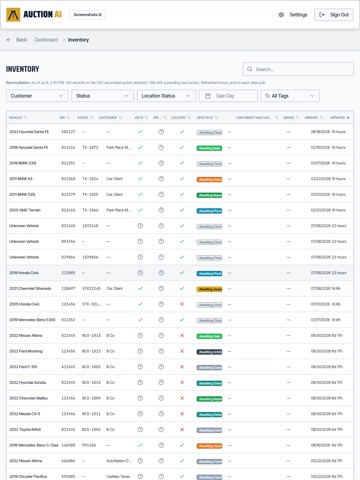This screenshot has width=360, height=480.
Task: Click Keys question icon for VIN 031248 row
Action: (140, 226)
